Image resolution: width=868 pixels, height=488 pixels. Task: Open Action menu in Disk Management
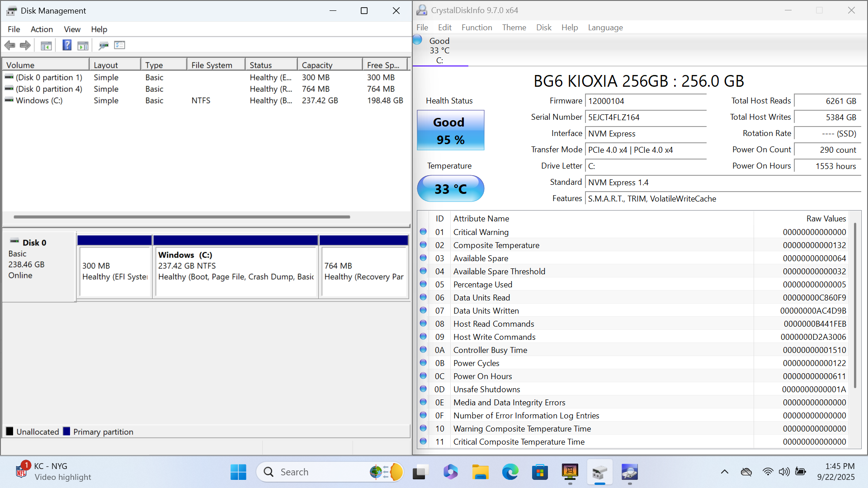coord(42,29)
